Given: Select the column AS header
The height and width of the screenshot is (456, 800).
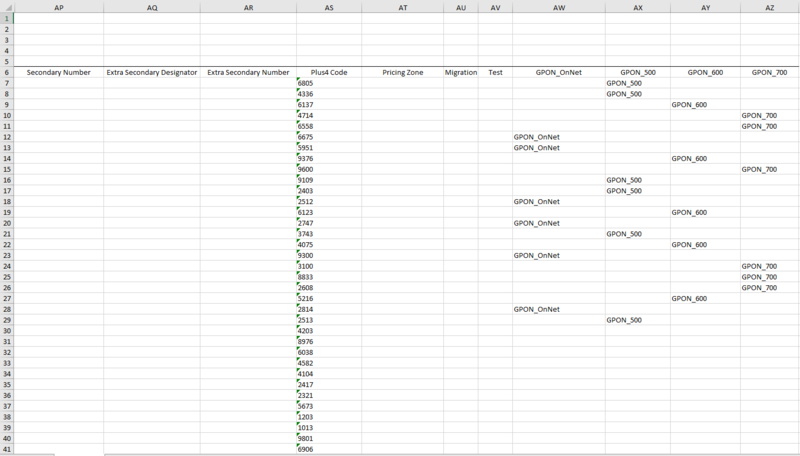Looking at the screenshot, I should tap(329, 6).
